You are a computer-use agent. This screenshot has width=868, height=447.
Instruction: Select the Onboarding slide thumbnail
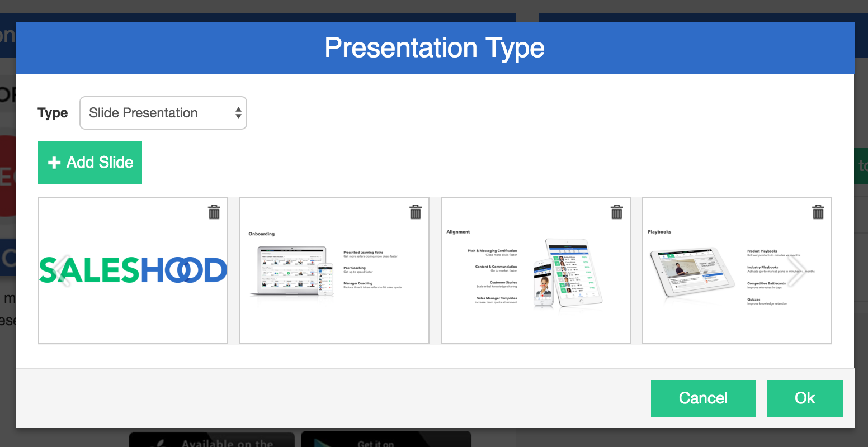(334, 270)
